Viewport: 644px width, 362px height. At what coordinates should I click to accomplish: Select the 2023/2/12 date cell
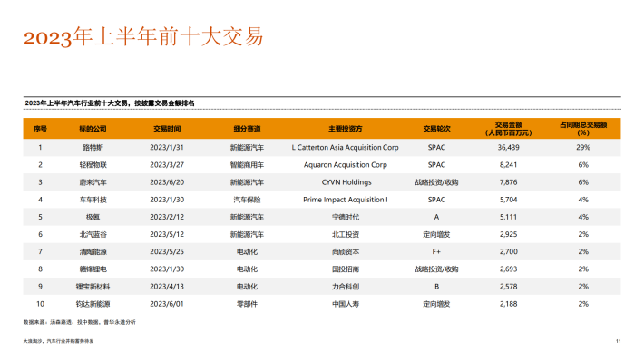click(x=167, y=217)
